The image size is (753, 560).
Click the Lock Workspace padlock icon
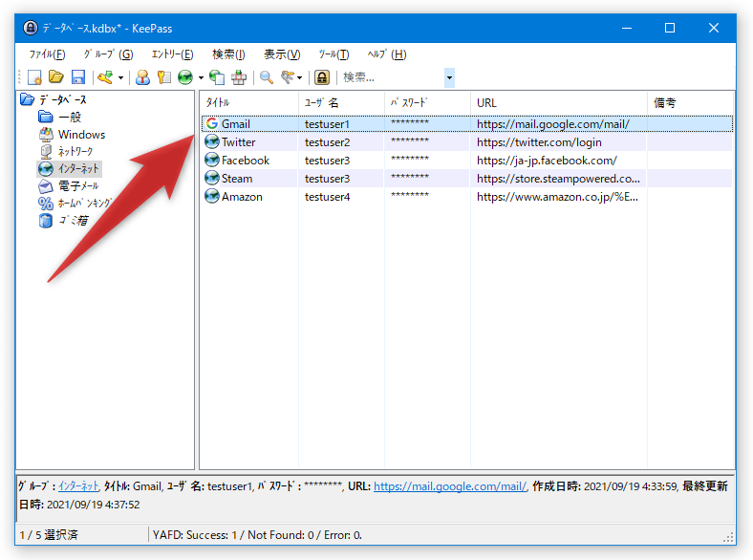point(322,77)
